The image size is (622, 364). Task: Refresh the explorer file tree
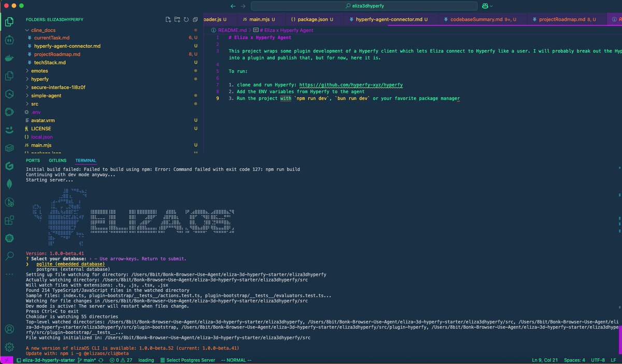tap(186, 20)
